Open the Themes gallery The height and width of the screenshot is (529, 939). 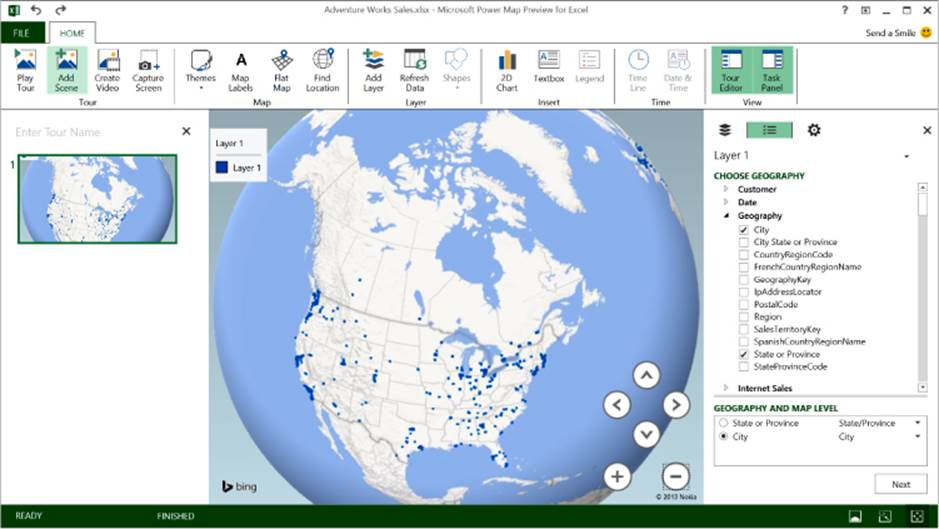[x=201, y=71]
